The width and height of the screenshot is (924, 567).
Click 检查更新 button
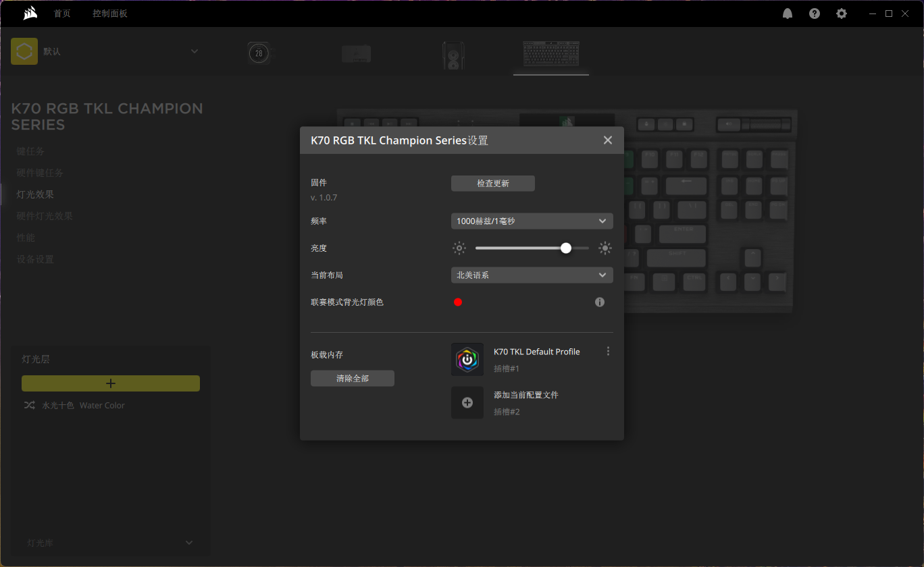click(x=493, y=184)
